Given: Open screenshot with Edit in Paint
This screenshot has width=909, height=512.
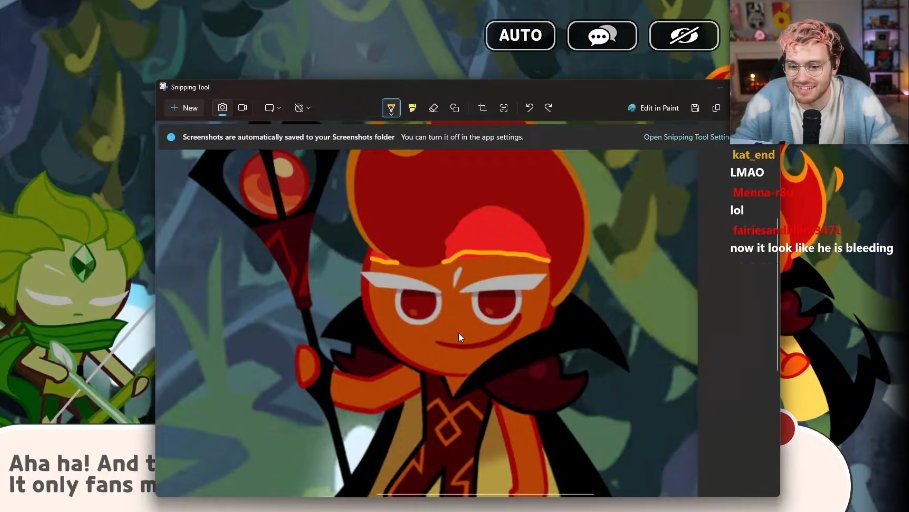Looking at the screenshot, I should coord(653,108).
